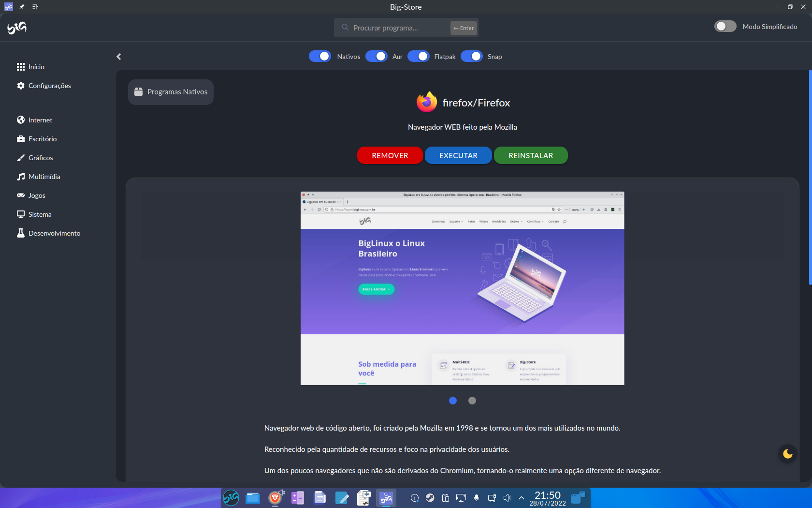Image resolution: width=812 pixels, height=508 pixels.
Task: Open the Desenvolvimento category
Action: [x=48, y=233]
